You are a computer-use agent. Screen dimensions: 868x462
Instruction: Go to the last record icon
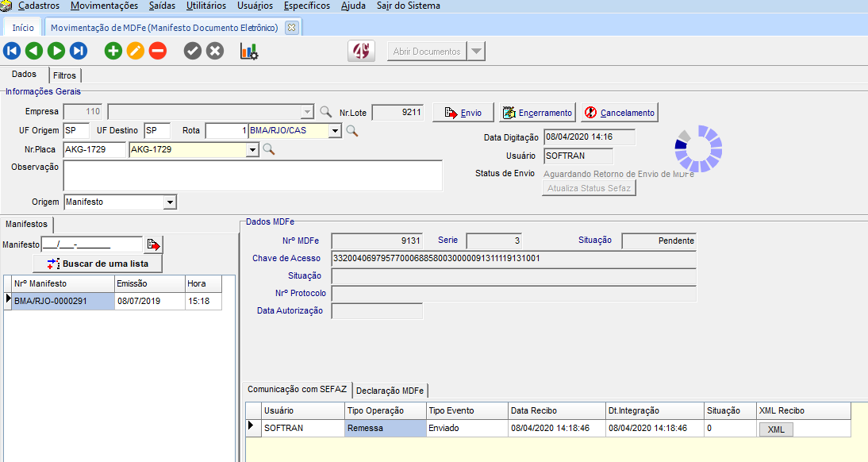tap(79, 52)
